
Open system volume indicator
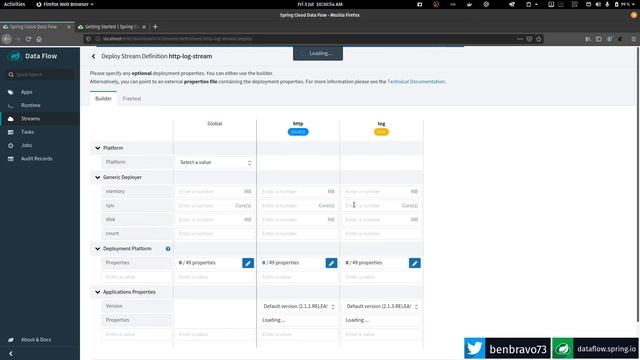click(x=598, y=4)
